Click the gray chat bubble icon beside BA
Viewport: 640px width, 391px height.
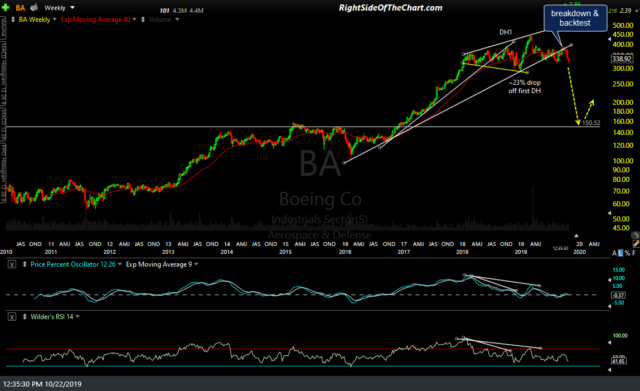34,7
